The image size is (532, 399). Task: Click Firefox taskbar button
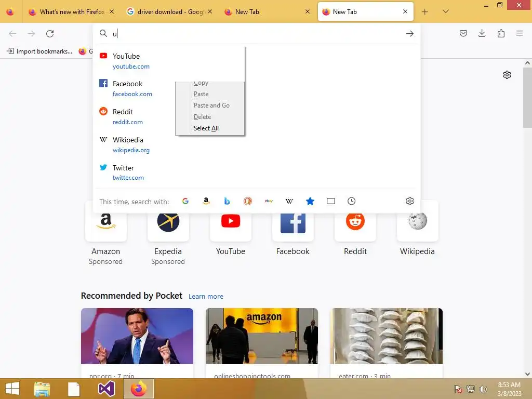[x=139, y=389]
